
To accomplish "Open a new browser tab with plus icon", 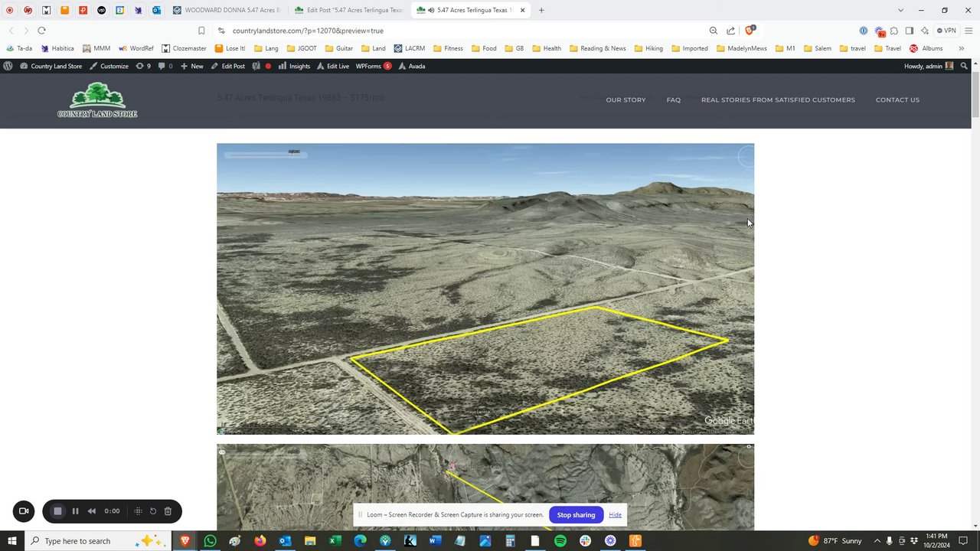I will pos(541,10).
